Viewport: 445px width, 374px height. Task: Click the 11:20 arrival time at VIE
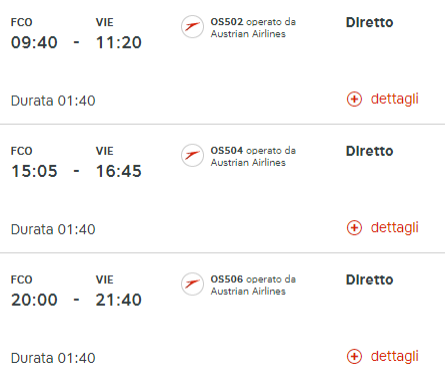point(119,43)
